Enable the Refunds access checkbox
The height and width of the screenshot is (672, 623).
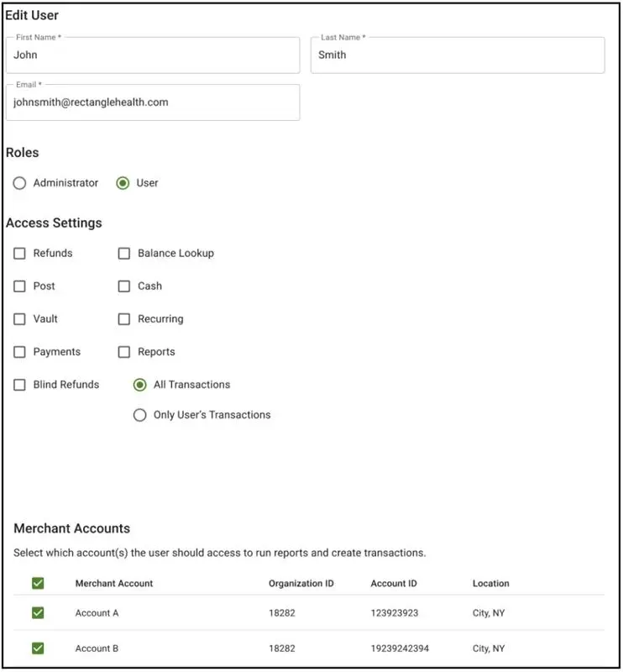pyautogui.click(x=19, y=253)
